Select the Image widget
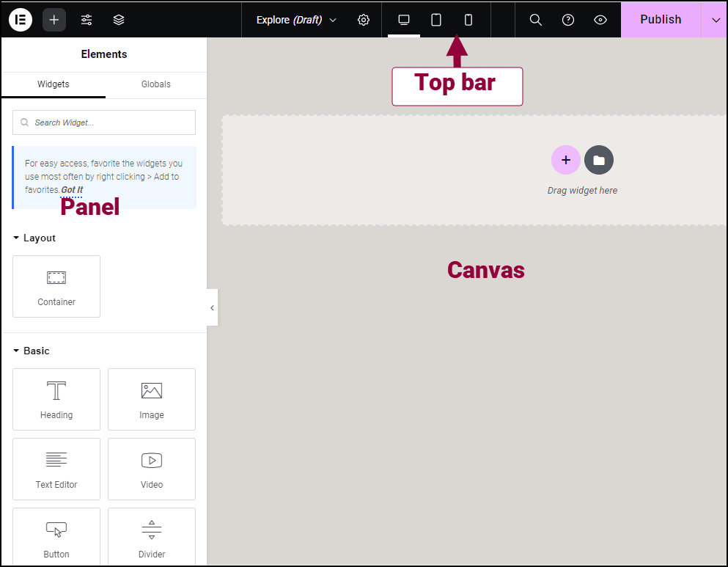Screen dimensions: 728x567 (x=152, y=399)
